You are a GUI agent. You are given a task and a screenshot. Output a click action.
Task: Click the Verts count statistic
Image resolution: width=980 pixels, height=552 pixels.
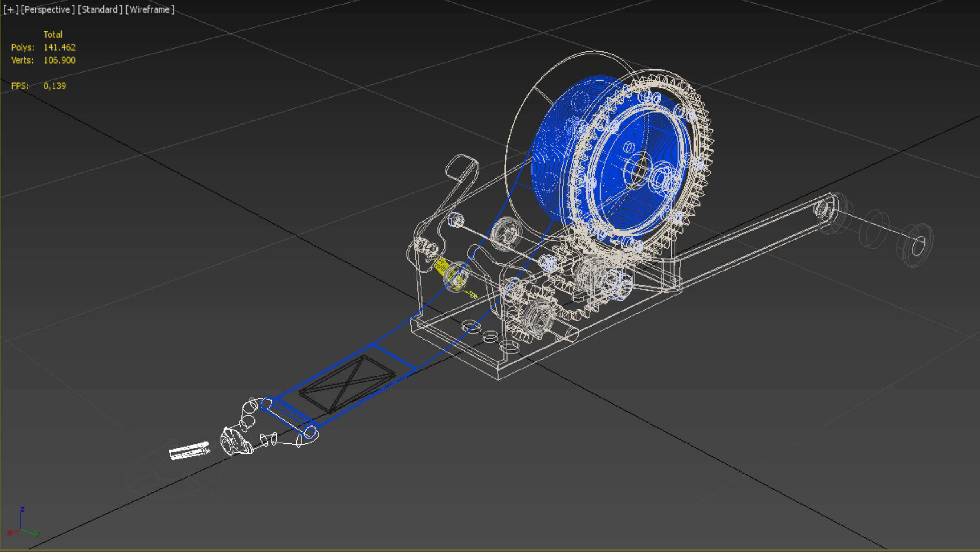pos(59,60)
